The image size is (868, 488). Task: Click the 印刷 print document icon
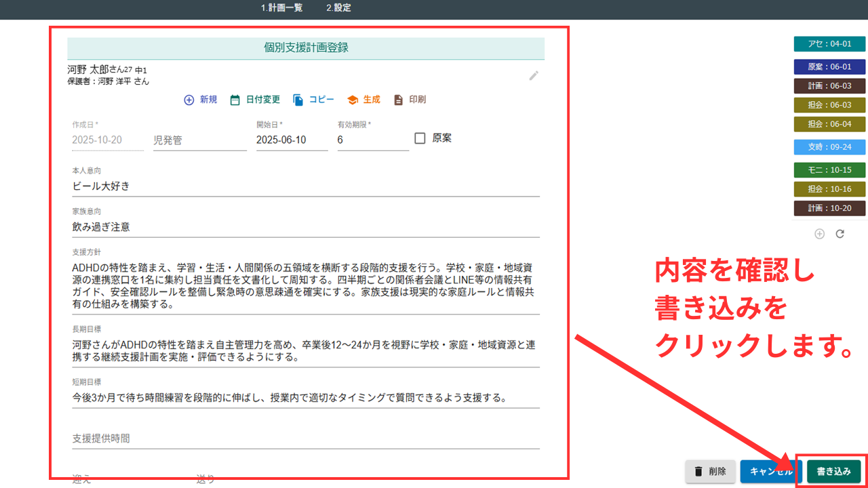pyautogui.click(x=398, y=100)
